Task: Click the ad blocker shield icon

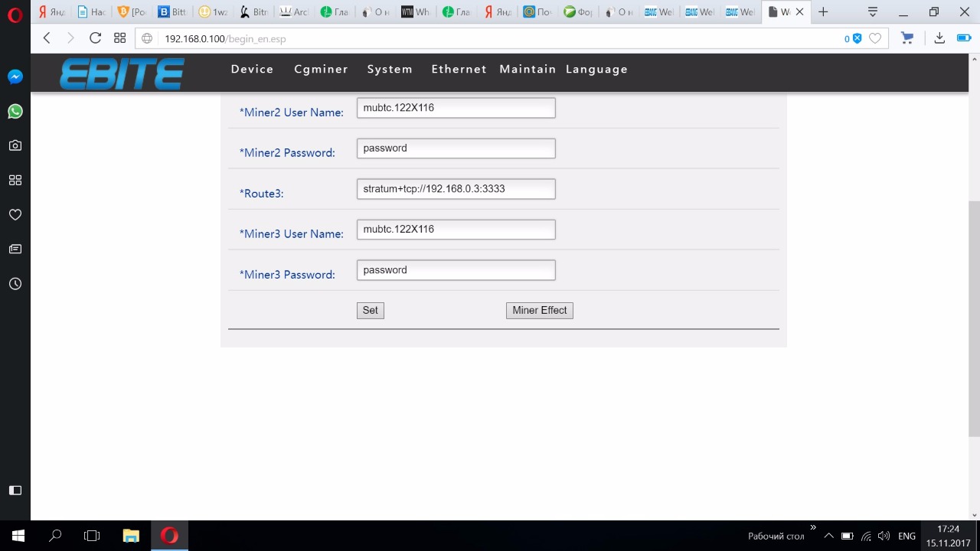Action: tap(857, 38)
